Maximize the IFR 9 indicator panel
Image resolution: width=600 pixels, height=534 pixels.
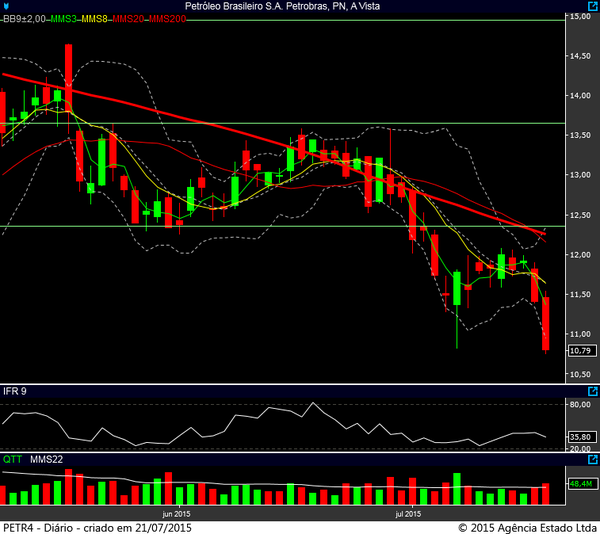[x=592, y=390]
